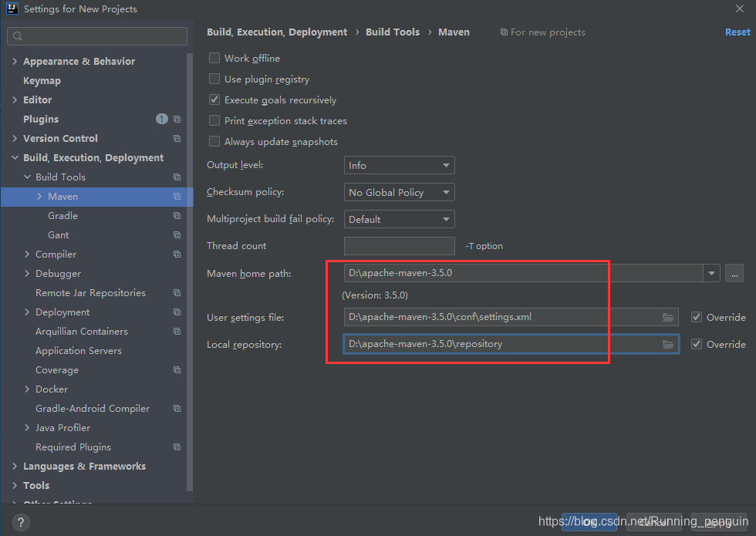Expand the Editor section
756x536 pixels.
(15, 99)
